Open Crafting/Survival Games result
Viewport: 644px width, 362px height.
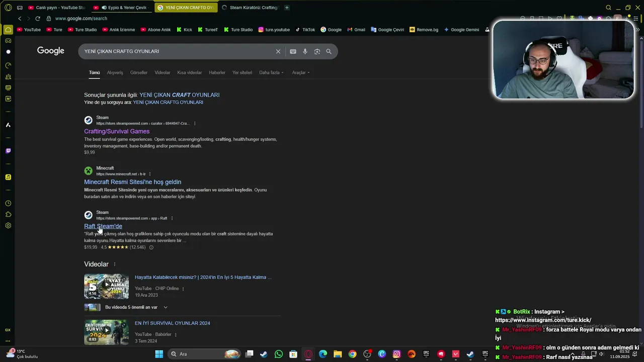coord(117,131)
